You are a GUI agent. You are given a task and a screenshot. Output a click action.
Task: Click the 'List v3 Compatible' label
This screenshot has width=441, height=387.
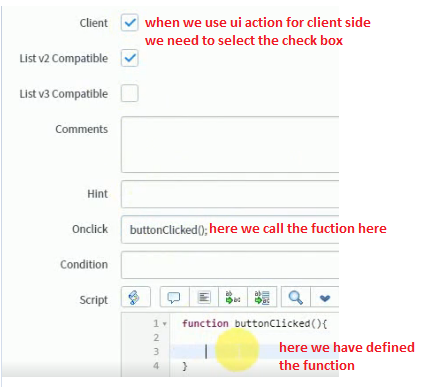click(x=64, y=94)
